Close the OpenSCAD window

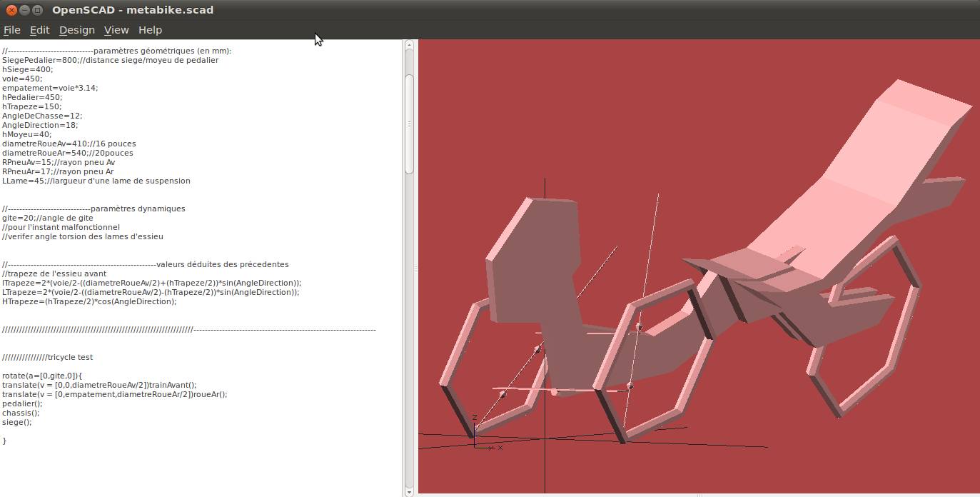coord(11,10)
